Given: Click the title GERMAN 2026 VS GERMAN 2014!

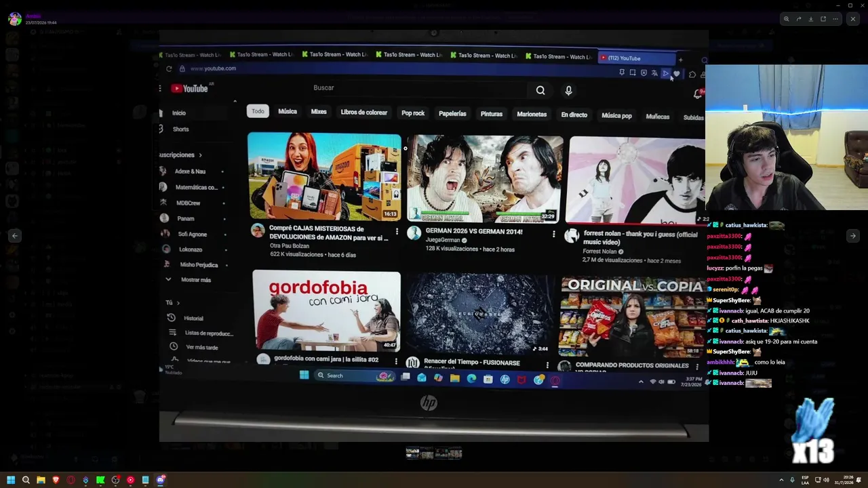Looking at the screenshot, I should coord(474,232).
